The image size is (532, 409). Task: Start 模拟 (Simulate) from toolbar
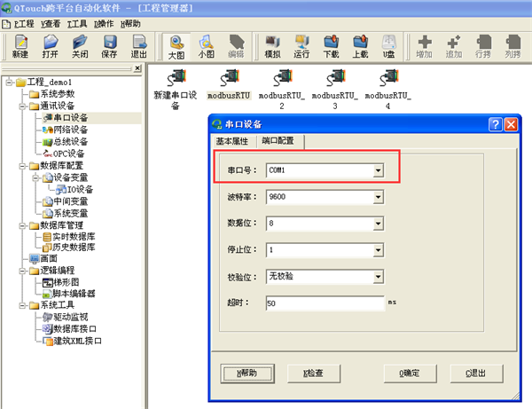(272, 46)
